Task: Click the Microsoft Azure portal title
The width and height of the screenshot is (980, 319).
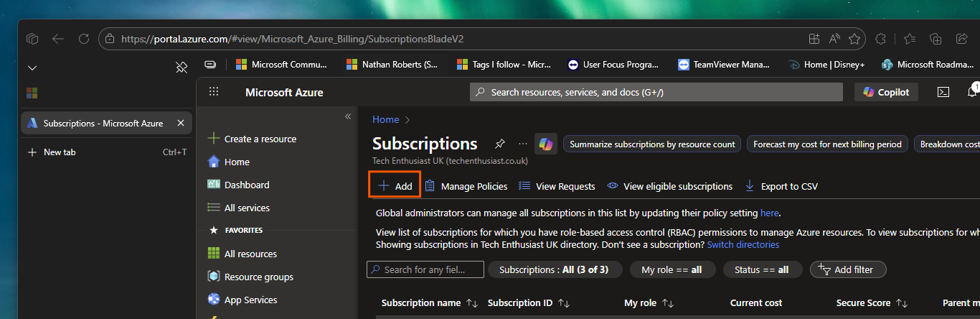Action: pyautogui.click(x=284, y=92)
